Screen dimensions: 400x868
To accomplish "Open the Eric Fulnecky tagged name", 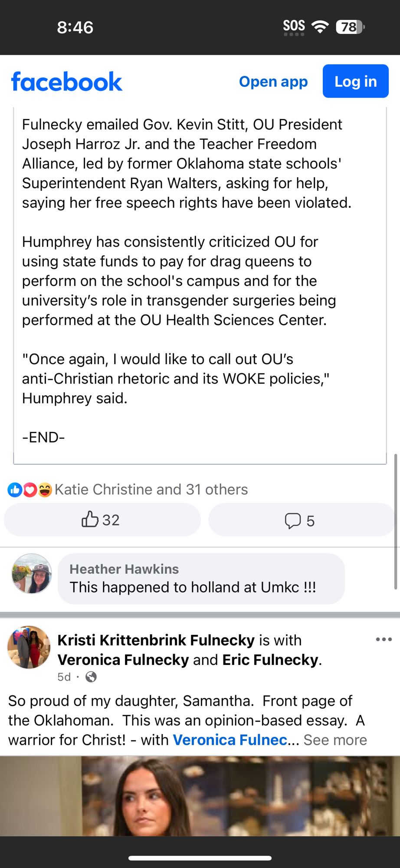I will tap(270, 660).
